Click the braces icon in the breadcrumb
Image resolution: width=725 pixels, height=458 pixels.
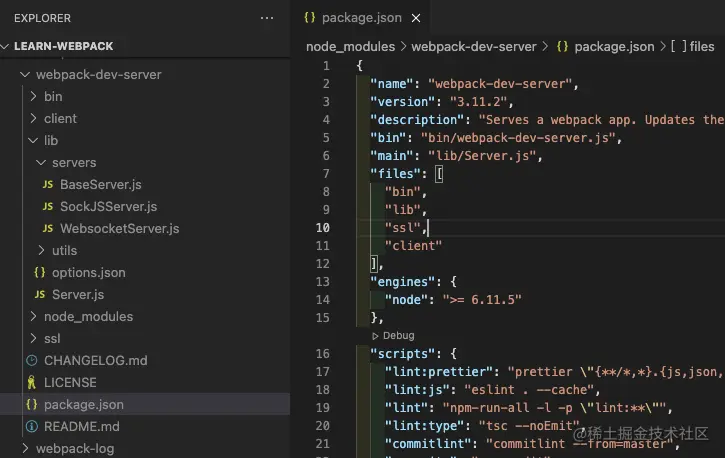562,47
